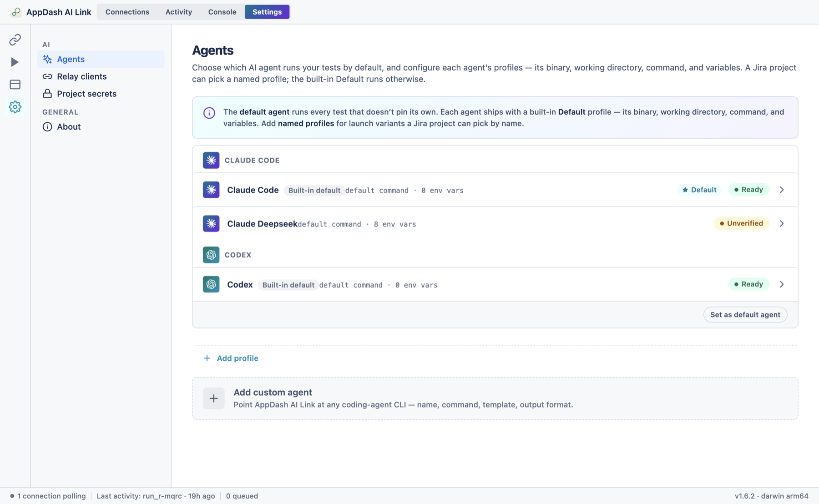Click the Built-in default tag on Claude Code
Image resolution: width=819 pixels, height=504 pixels.
pos(314,191)
